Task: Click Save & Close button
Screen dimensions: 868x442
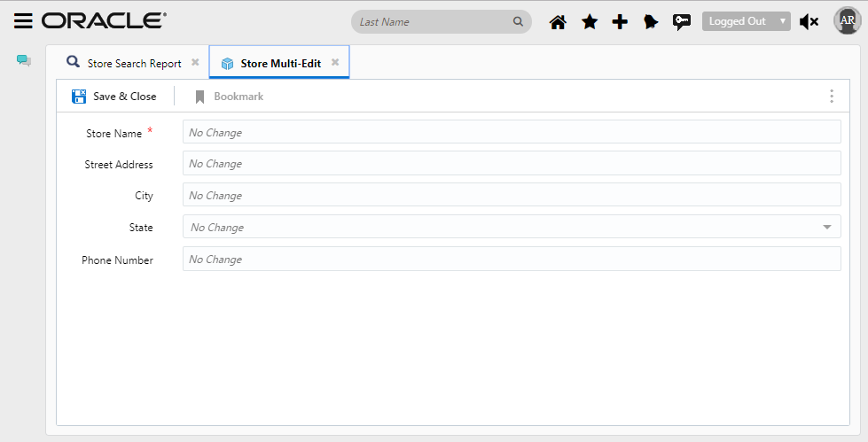Action: point(114,97)
